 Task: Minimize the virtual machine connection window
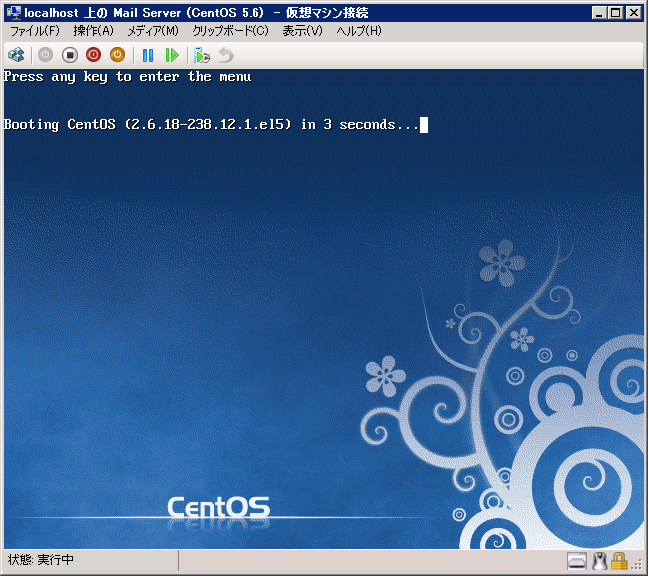coord(599,13)
